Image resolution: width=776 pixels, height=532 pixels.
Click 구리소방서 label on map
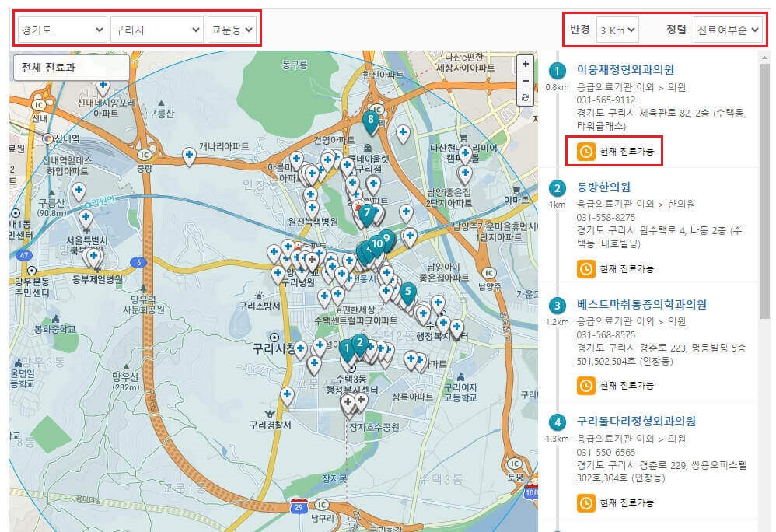tap(260, 306)
